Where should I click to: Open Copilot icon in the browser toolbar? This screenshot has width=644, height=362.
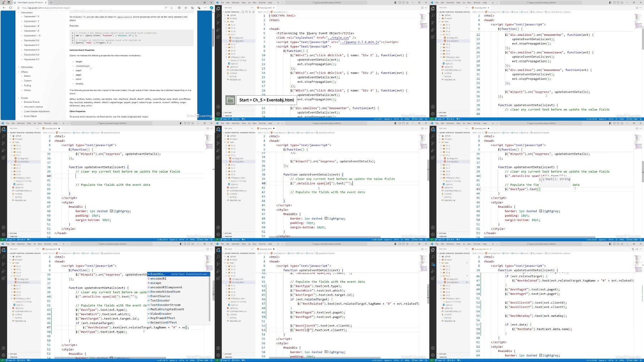[x=211, y=8]
